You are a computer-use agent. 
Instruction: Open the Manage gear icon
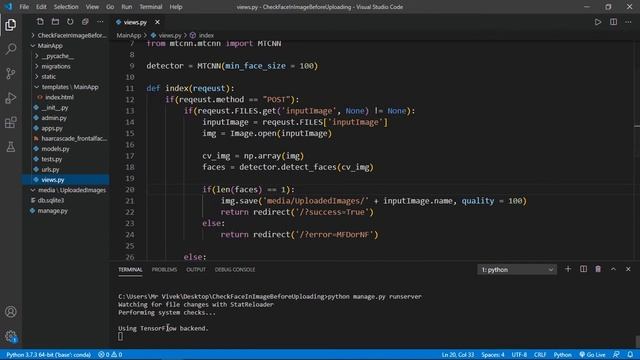point(11,336)
